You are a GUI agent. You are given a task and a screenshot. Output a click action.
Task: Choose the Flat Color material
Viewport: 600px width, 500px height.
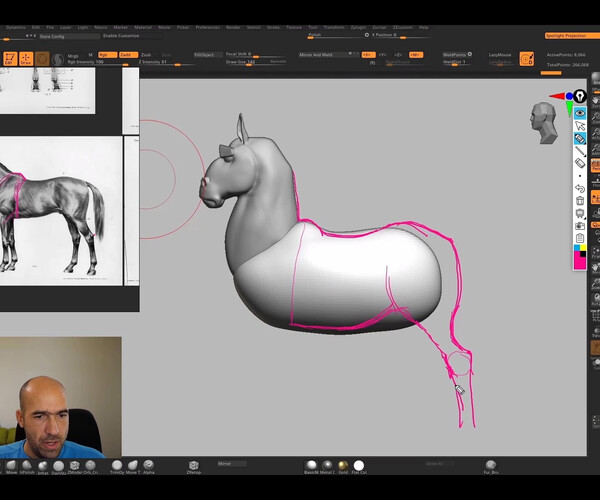point(359,465)
